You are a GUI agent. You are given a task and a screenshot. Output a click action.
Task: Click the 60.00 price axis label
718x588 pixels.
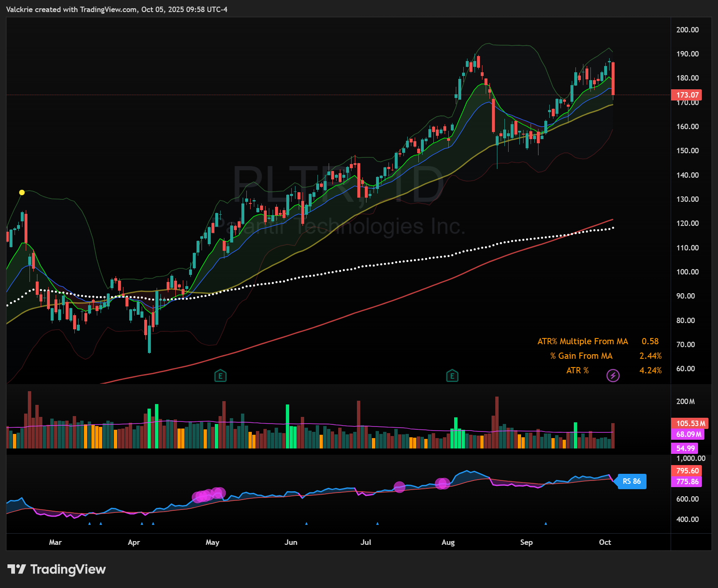685,369
